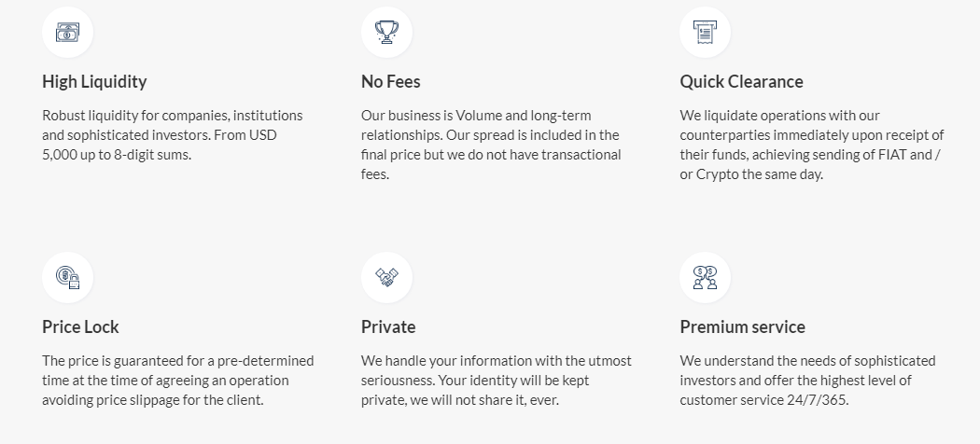The image size is (980, 444).
Task: Click the trophy icon above No Fees
Action: point(386,33)
